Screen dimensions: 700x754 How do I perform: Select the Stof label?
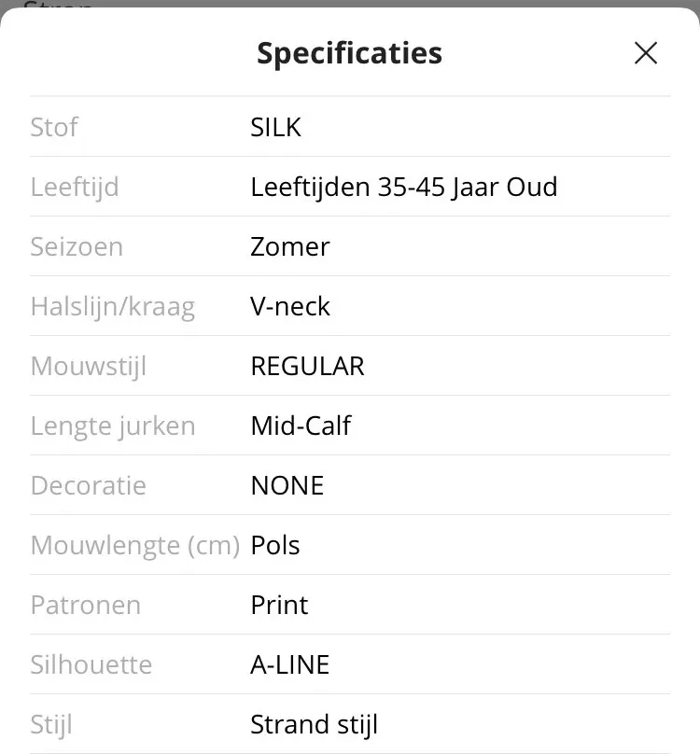(x=54, y=127)
